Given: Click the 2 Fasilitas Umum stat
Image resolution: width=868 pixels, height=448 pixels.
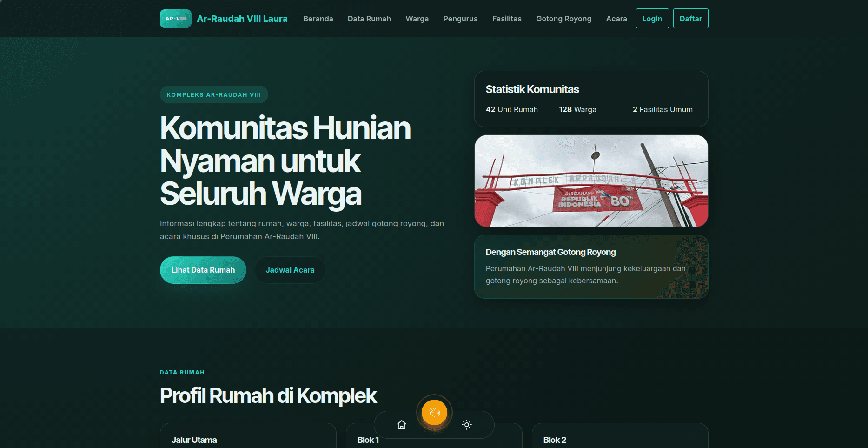Looking at the screenshot, I should pyautogui.click(x=663, y=109).
